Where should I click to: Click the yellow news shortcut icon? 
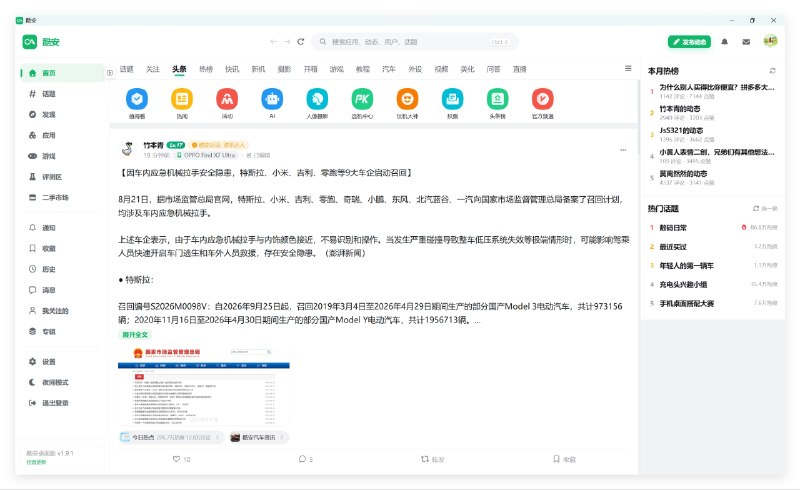tap(182, 99)
